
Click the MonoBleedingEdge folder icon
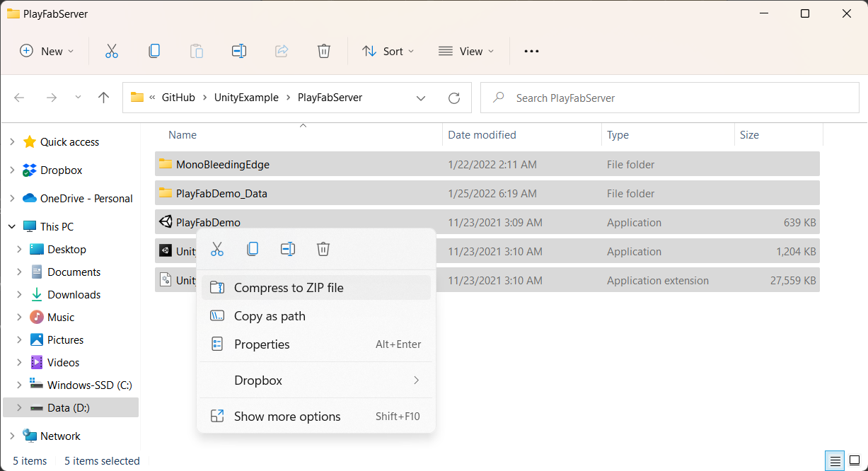pos(166,164)
